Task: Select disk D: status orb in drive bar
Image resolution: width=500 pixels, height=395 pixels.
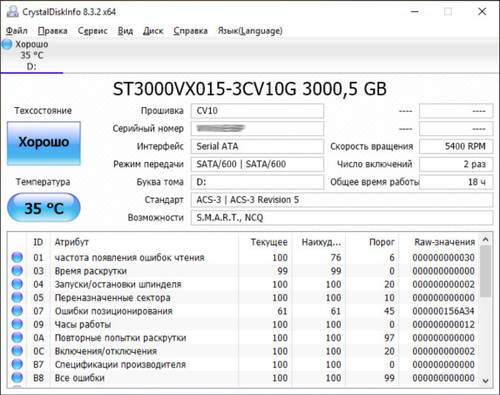Action: 7,44
